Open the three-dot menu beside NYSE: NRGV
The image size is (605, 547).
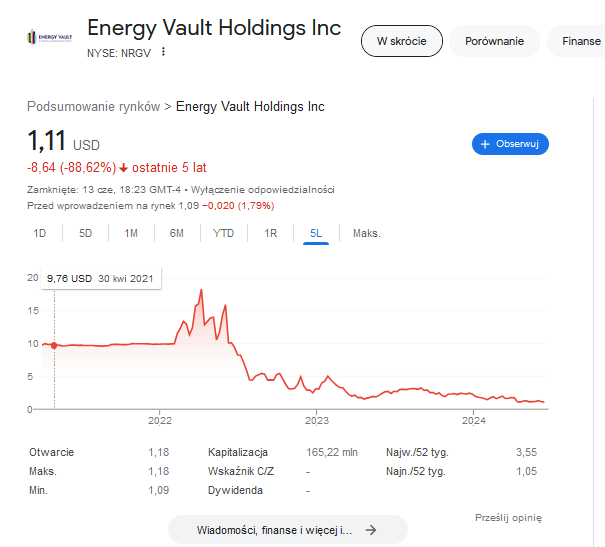(163, 52)
